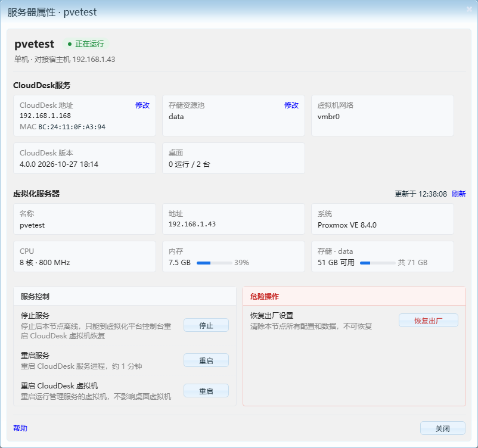Click the bold pvetest server name heading
The width and height of the screenshot is (478, 448).
(34, 44)
